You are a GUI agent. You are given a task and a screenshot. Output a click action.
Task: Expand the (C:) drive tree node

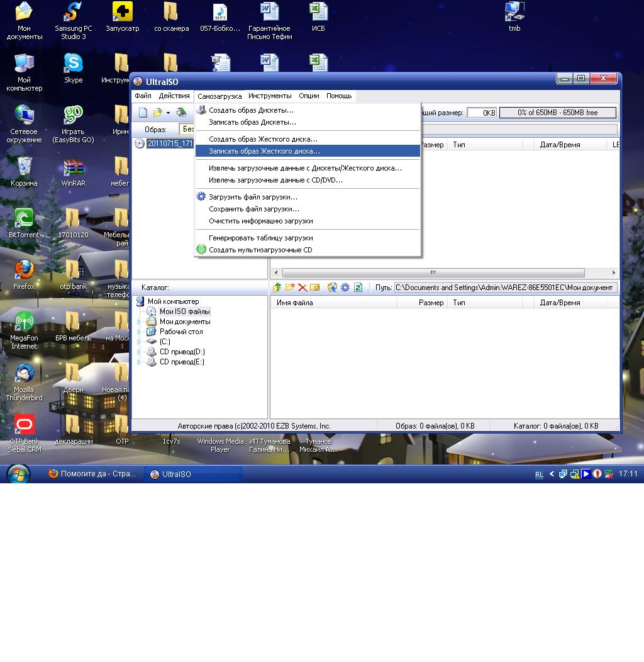[x=140, y=342]
